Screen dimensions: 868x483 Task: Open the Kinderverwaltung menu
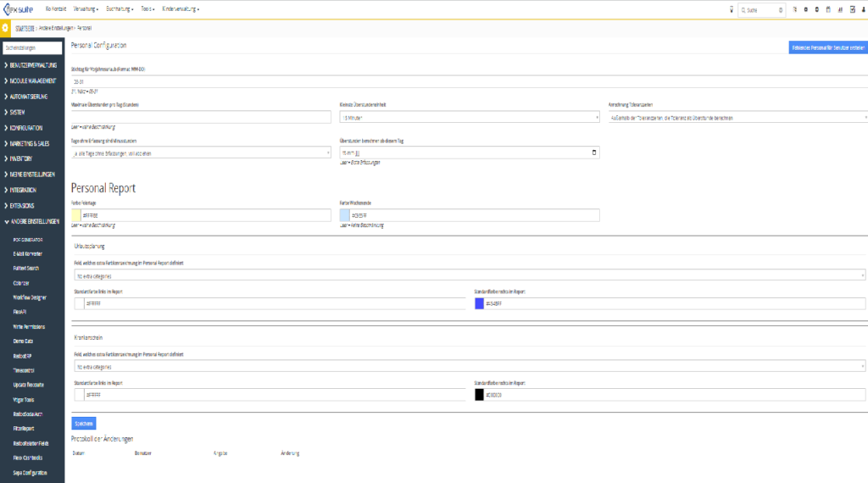181,9
